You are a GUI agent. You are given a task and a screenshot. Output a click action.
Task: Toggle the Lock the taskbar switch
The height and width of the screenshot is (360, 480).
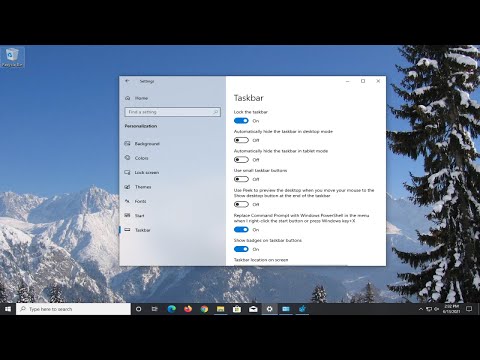tap(241, 121)
